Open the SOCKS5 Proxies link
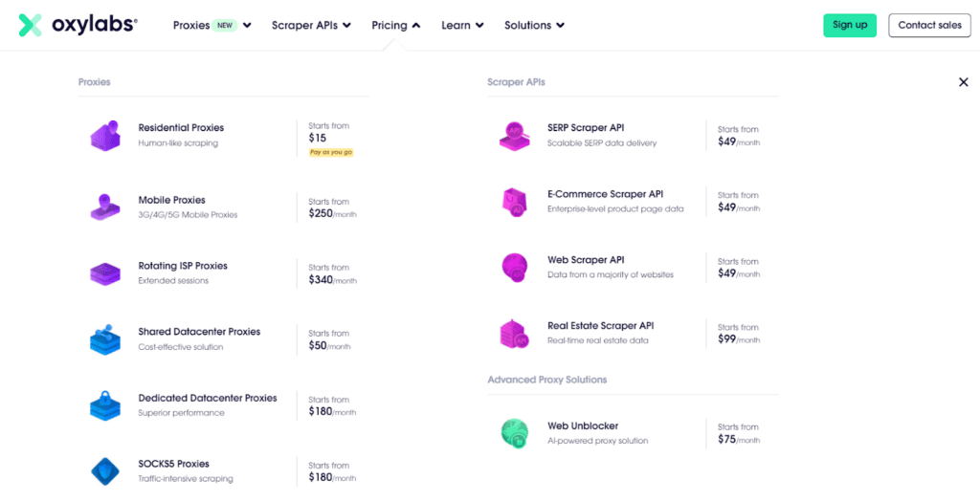 tap(174, 464)
